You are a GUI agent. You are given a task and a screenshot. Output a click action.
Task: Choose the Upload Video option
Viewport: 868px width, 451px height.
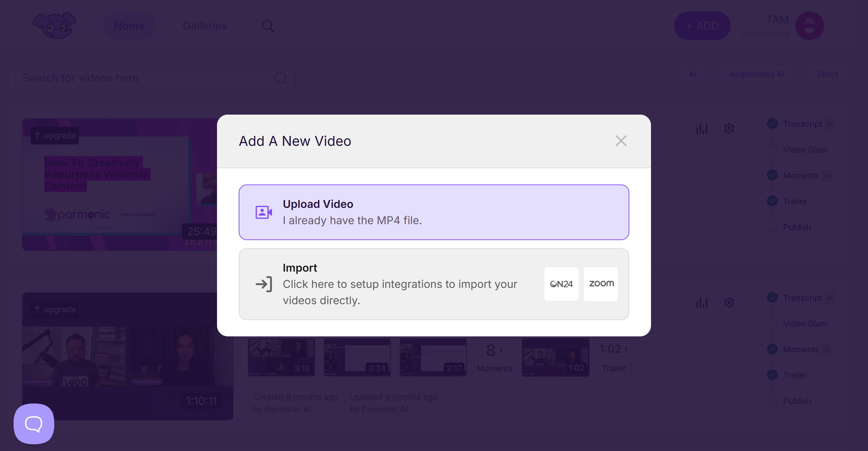tap(434, 212)
